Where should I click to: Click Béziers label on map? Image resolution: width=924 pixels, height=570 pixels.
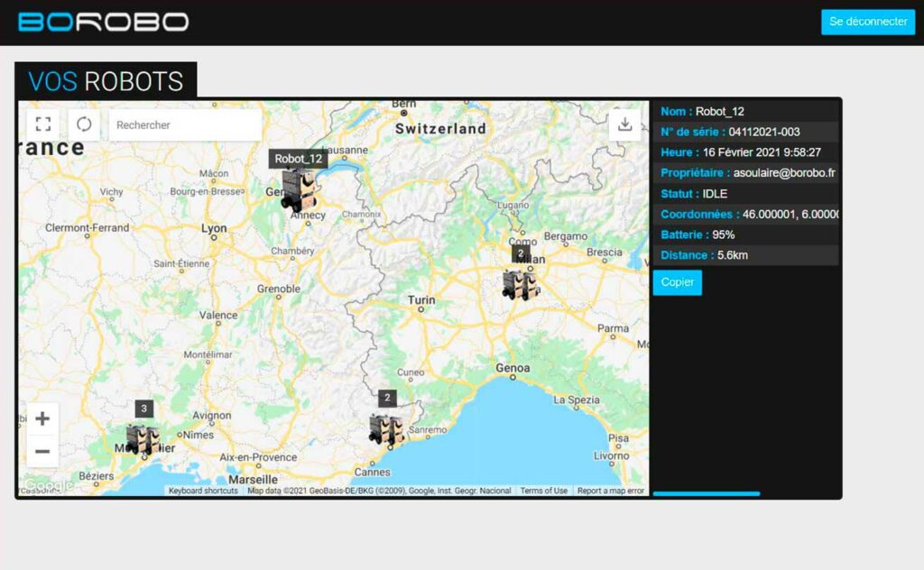click(x=96, y=476)
